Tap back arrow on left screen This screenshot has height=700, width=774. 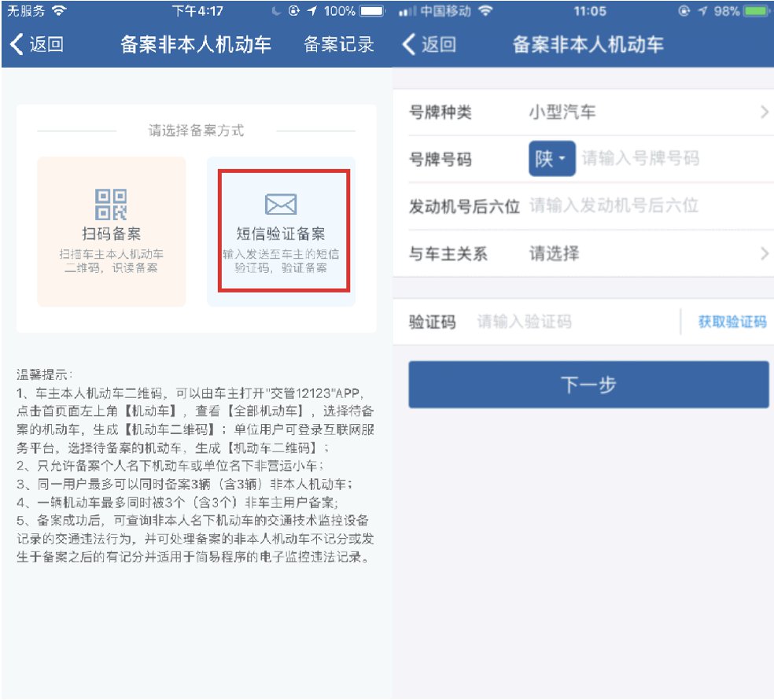[x=17, y=44]
